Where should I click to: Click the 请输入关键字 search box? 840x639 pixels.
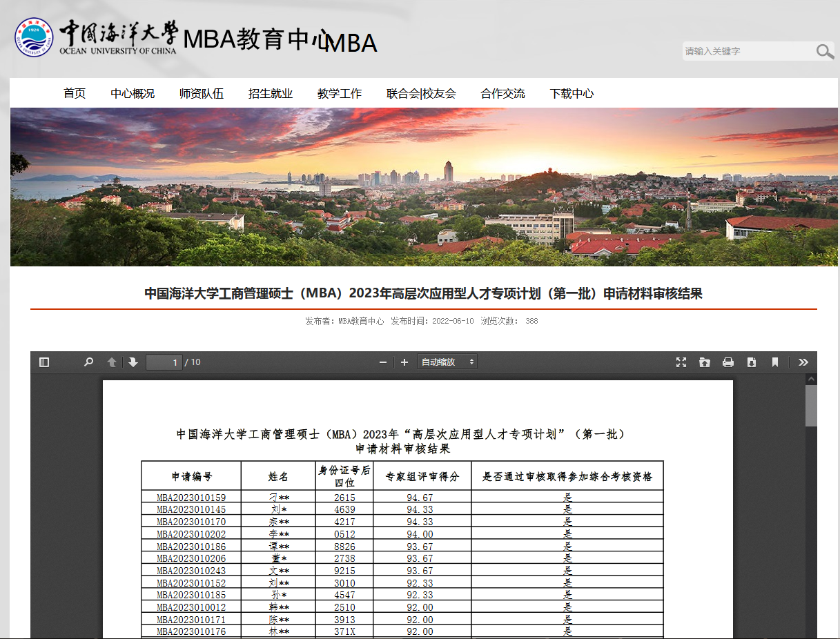tap(749, 51)
